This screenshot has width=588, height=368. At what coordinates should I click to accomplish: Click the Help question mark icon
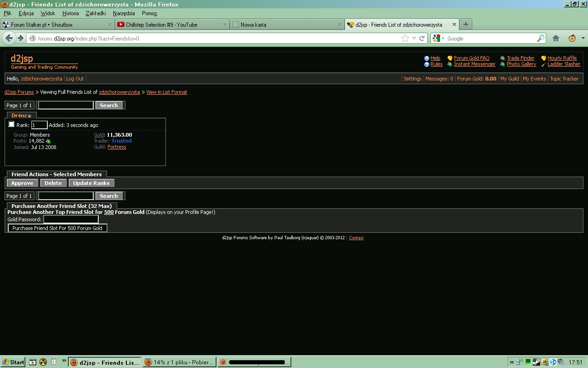[427, 58]
